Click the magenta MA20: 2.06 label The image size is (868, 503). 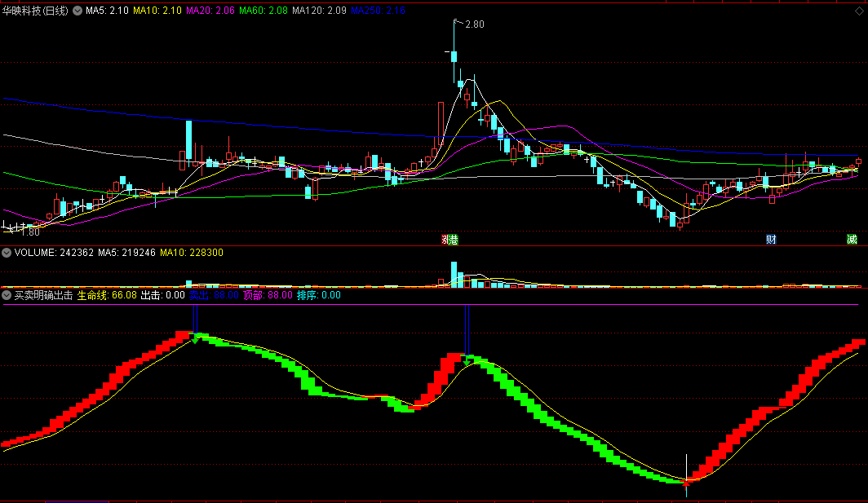210,11
